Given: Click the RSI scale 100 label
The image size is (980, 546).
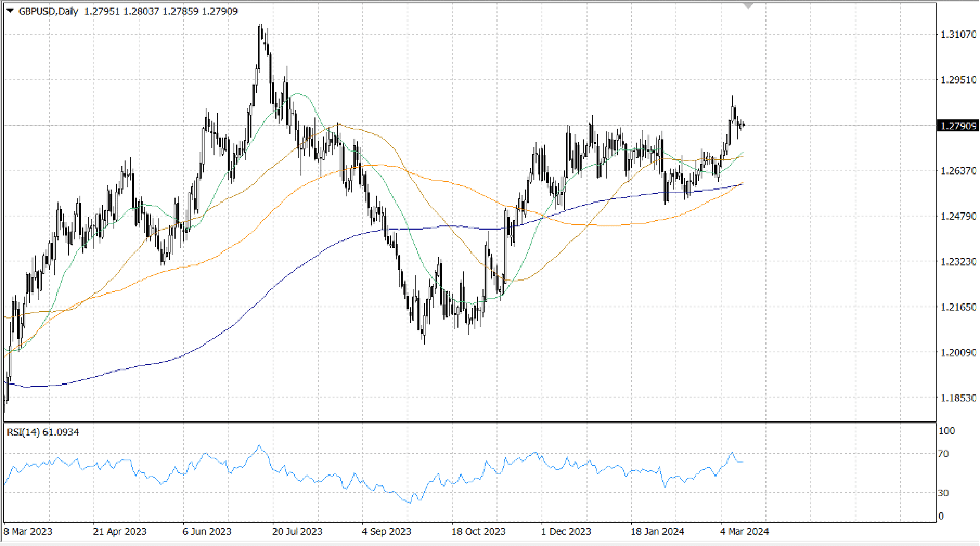Looking at the screenshot, I should tap(947, 431).
